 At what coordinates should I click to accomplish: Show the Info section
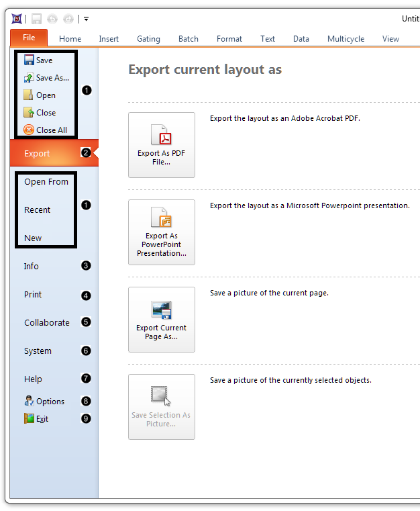coord(32,267)
